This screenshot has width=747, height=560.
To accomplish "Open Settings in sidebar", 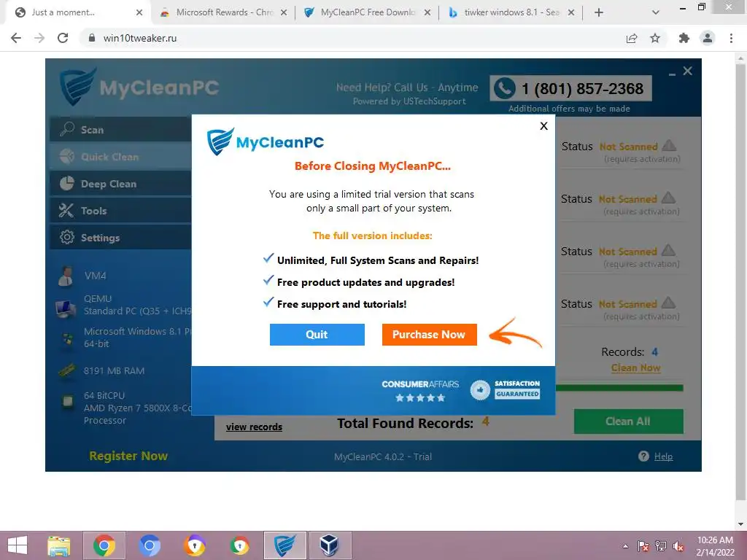I will coord(120,238).
